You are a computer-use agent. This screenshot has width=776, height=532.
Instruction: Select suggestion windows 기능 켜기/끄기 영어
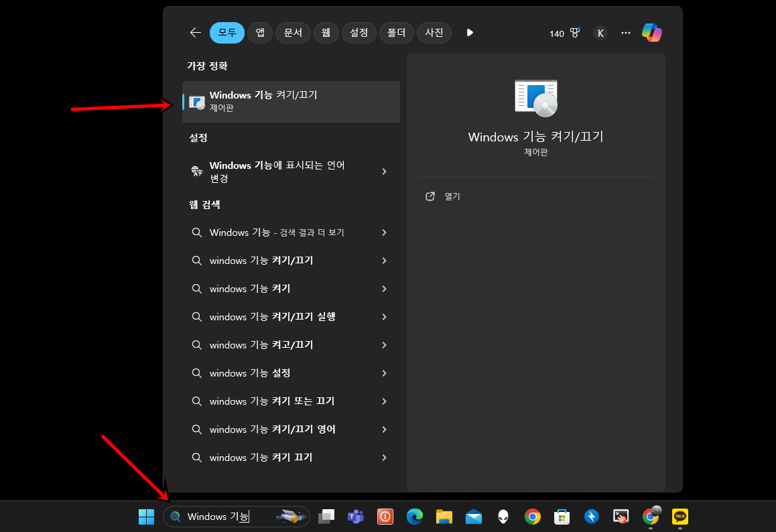click(x=291, y=429)
